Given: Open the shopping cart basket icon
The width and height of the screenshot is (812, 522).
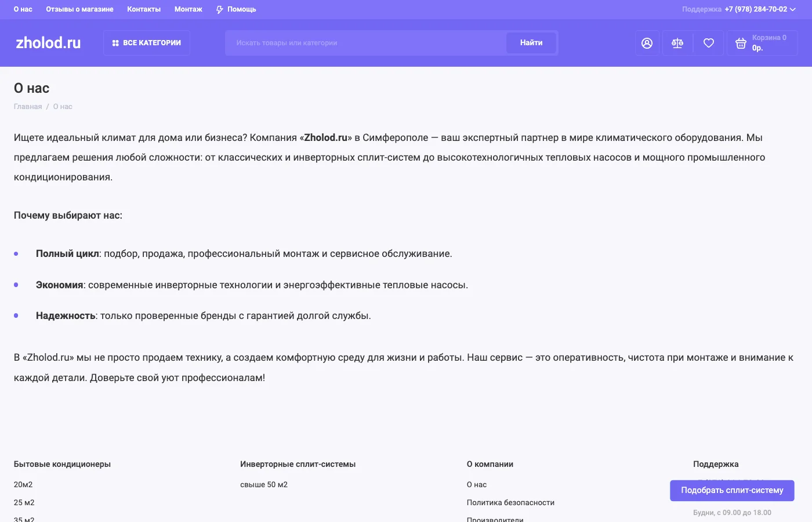Looking at the screenshot, I should [741, 43].
